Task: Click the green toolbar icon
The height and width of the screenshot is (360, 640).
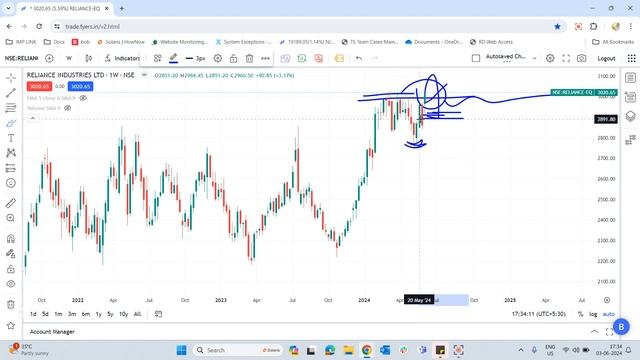Action: point(302,58)
